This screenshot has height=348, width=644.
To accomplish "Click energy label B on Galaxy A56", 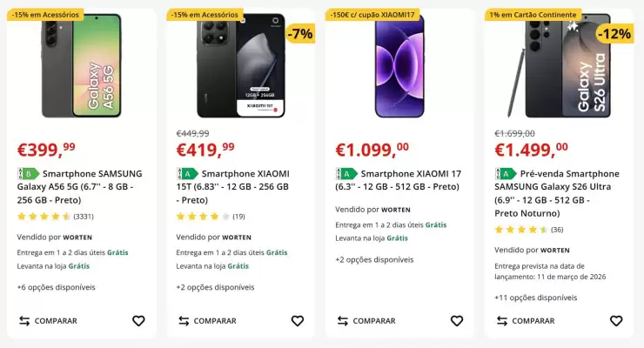I will [28, 174].
